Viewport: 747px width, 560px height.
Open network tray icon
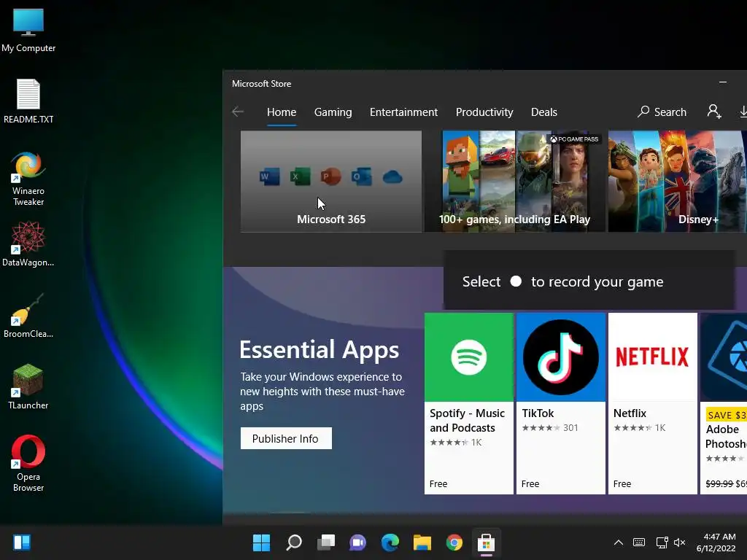[x=662, y=542]
